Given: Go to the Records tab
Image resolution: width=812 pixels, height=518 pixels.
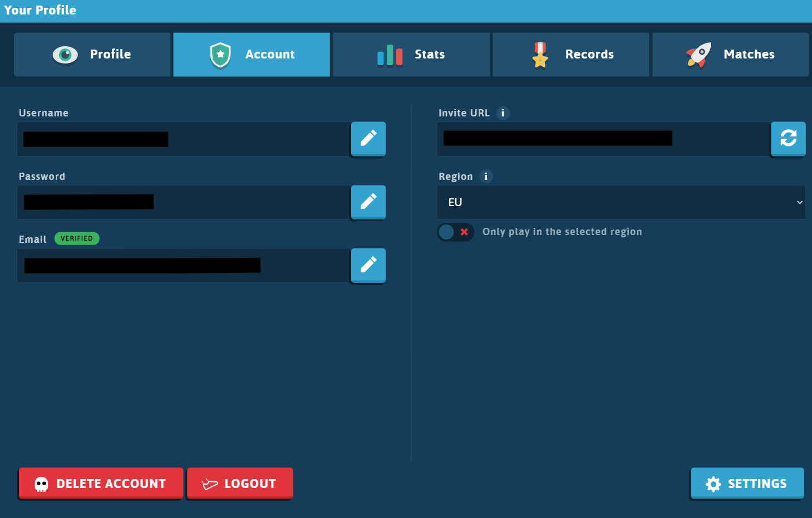Looking at the screenshot, I should pyautogui.click(x=571, y=55).
